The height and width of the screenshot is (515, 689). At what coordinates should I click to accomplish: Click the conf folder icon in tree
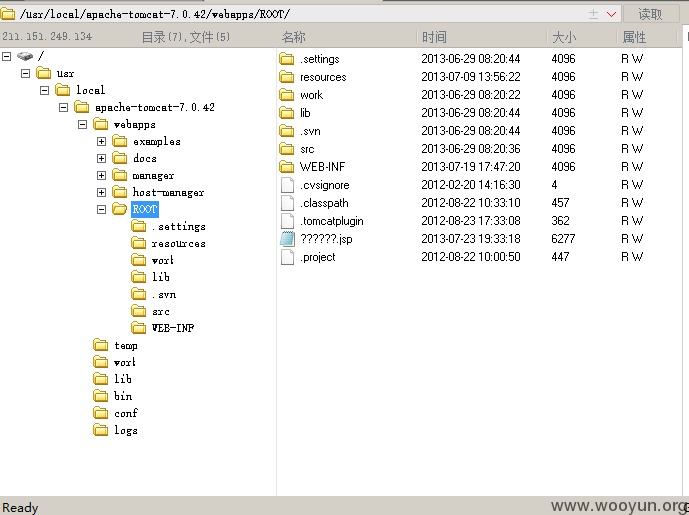point(101,413)
